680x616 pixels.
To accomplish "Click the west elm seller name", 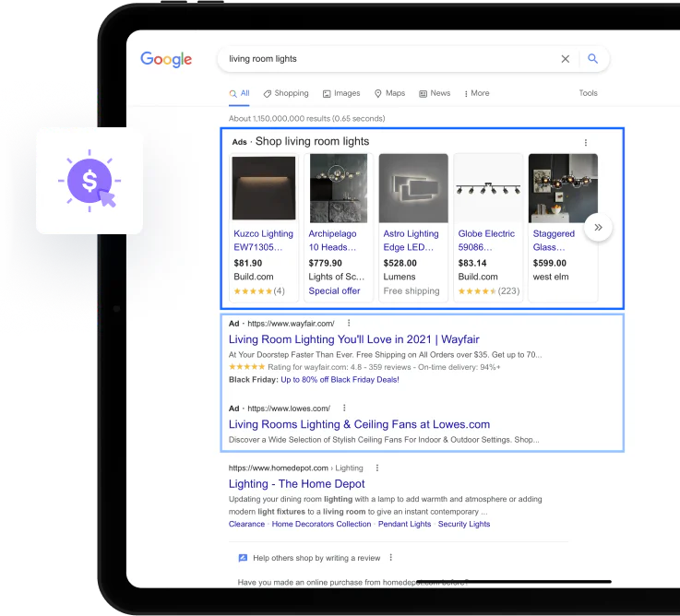I will tap(550, 277).
